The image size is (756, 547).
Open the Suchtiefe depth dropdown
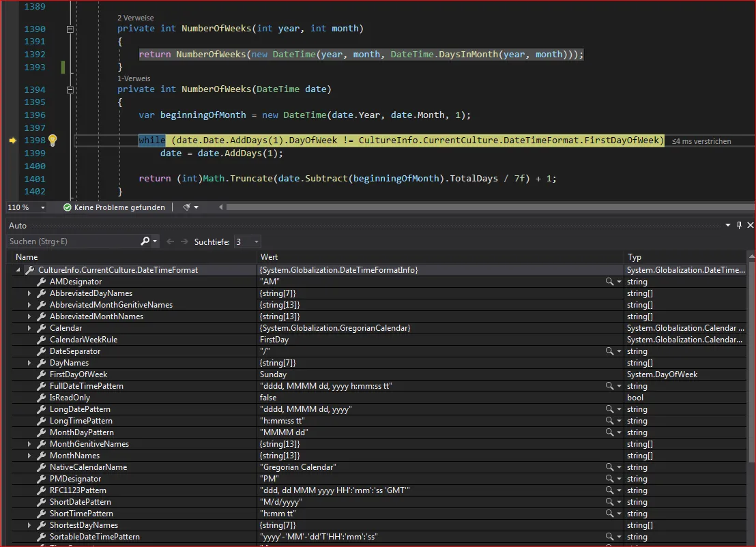pyautogui.click(x=257, y=241)
